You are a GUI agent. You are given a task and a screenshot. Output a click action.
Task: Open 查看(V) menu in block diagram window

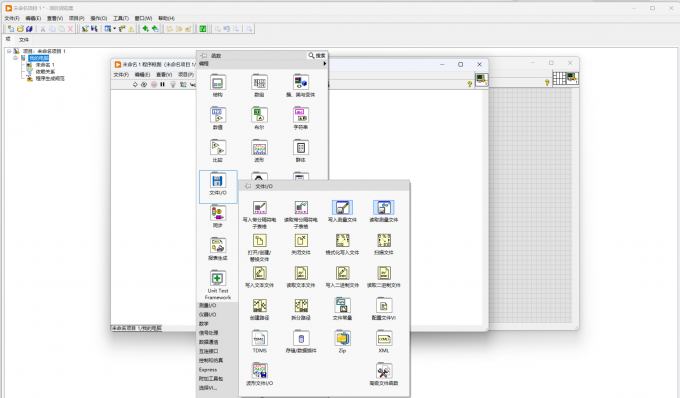(x=164, y=75)
